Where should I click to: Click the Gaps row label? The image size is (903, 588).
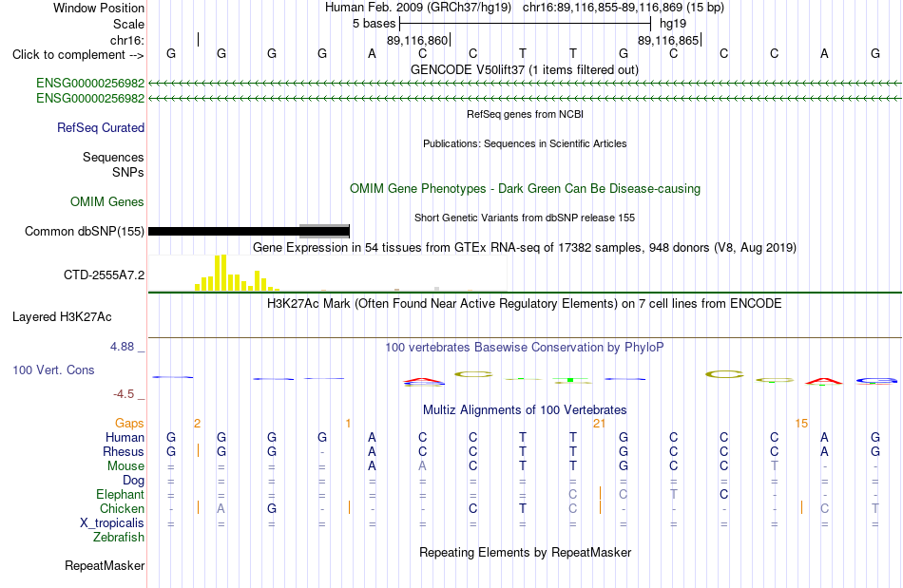pos(129,424)
